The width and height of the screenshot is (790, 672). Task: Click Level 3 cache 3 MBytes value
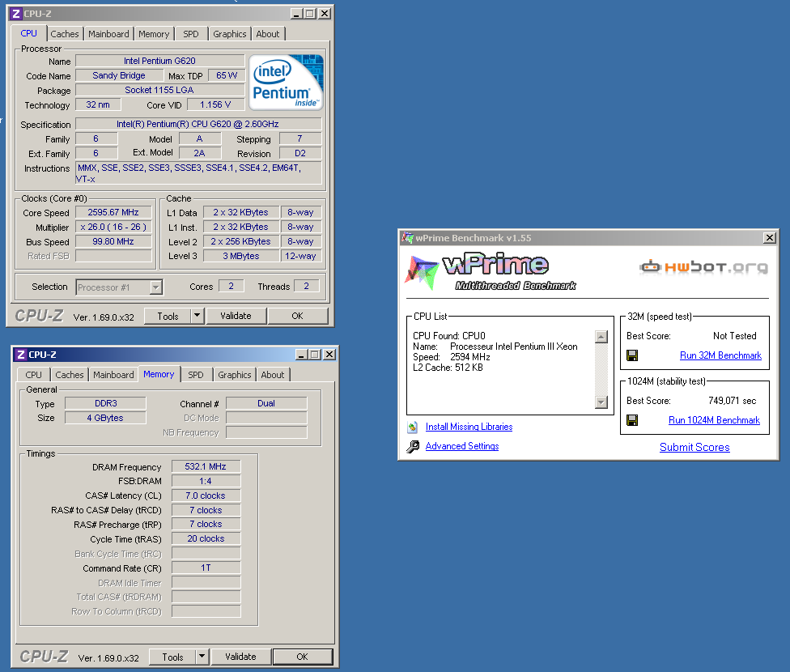pos(241,256)
